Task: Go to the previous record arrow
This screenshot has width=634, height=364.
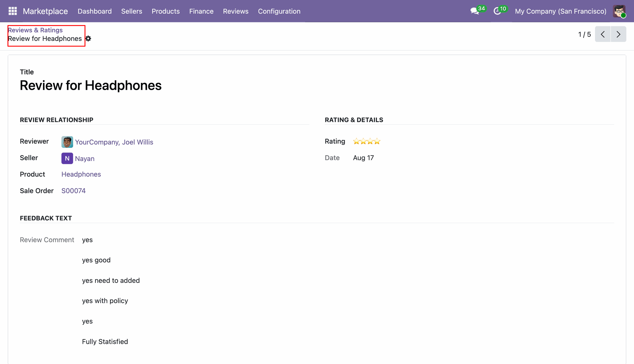Action: pyautogui.click(x=603, y=34)
